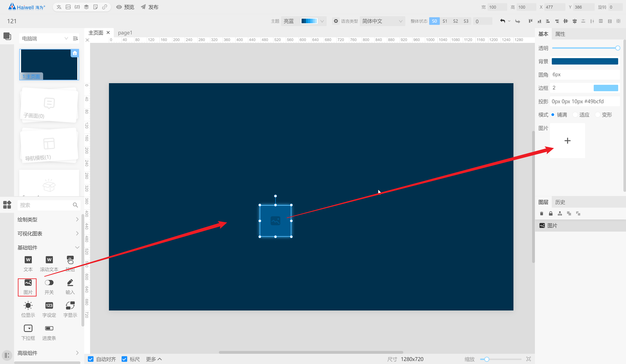Click the bring-forward layer icon
This screenshot has height=364, width=626.
[569, 213]
